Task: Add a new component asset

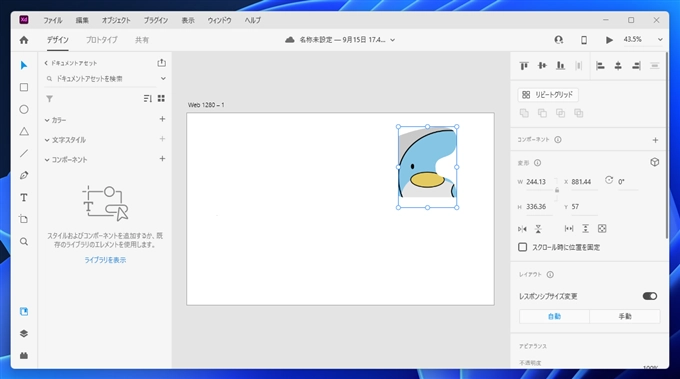Action: click(162, 159)
